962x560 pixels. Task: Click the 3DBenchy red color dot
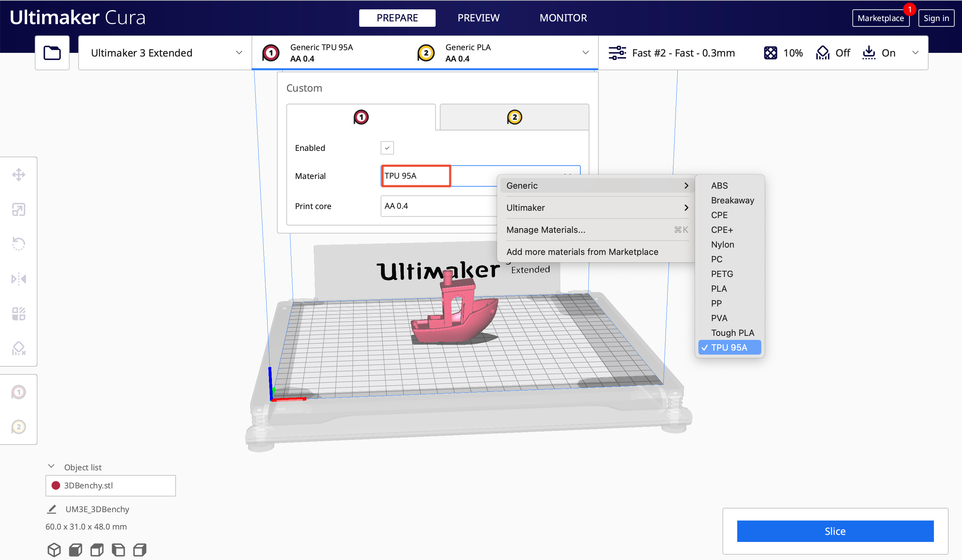click(x=56, y=485)
